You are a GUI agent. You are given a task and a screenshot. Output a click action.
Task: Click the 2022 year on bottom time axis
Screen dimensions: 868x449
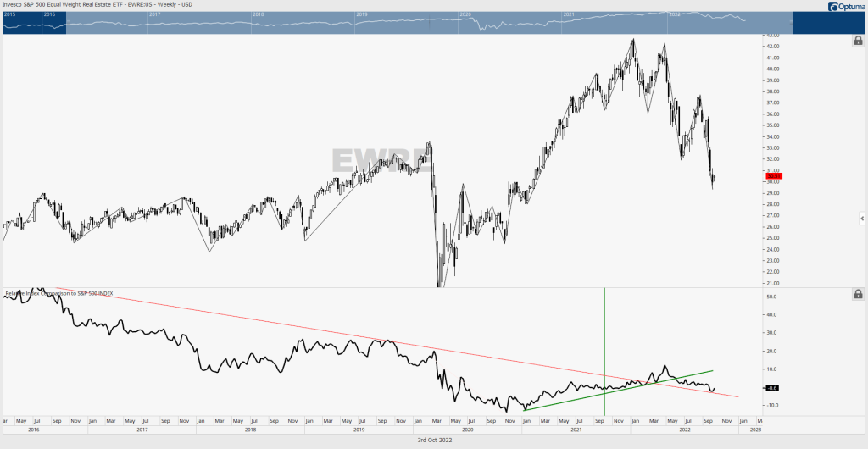[684, 430]
